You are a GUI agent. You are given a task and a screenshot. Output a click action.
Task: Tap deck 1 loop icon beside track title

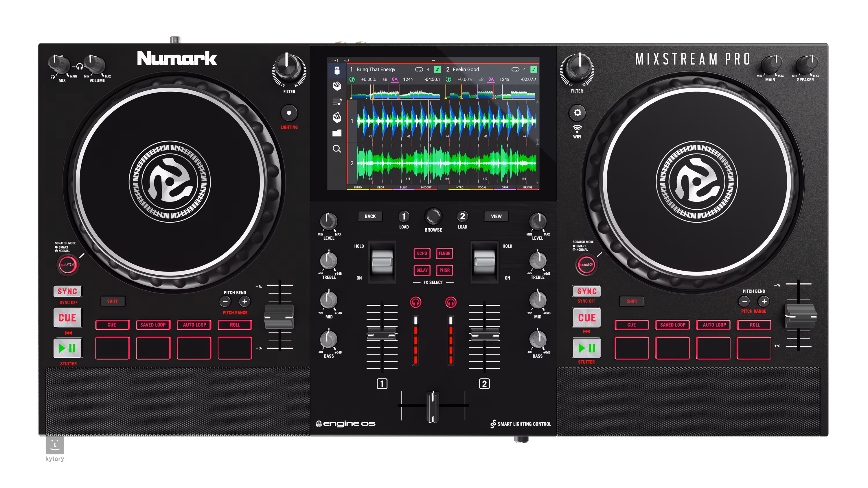coord(419,69)
